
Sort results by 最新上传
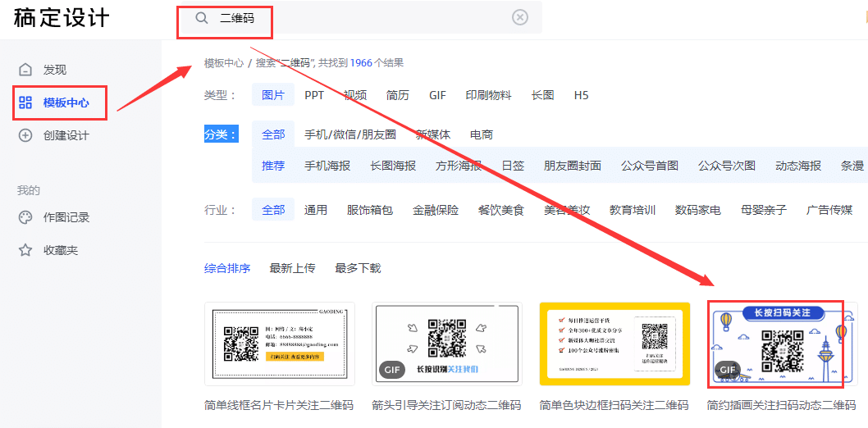click(292, 269)
